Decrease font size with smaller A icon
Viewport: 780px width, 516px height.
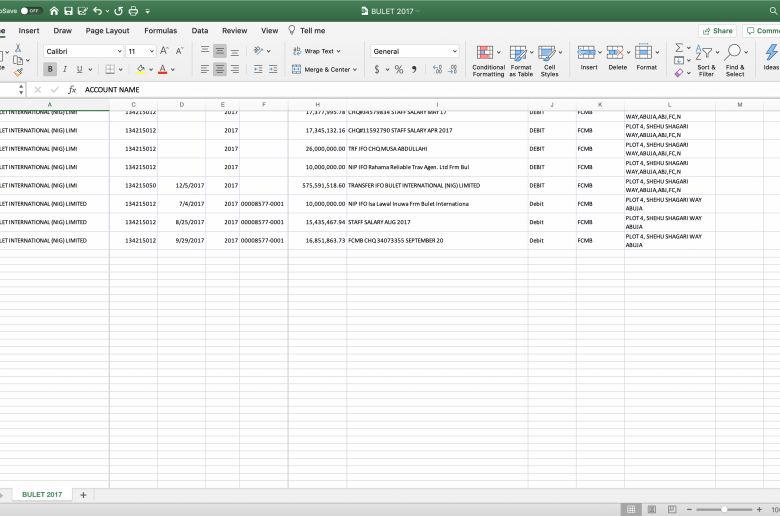tap(180, 51)
